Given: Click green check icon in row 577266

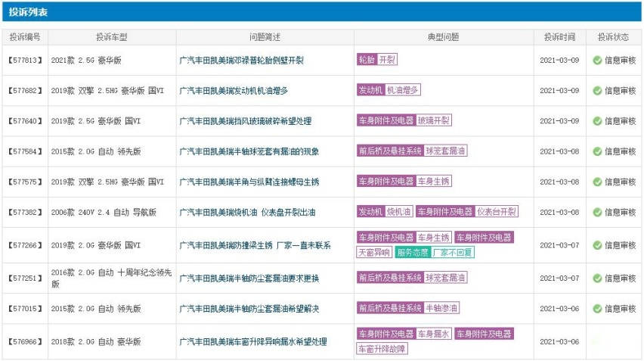Looking at the screenshot, I should point(597,245).
